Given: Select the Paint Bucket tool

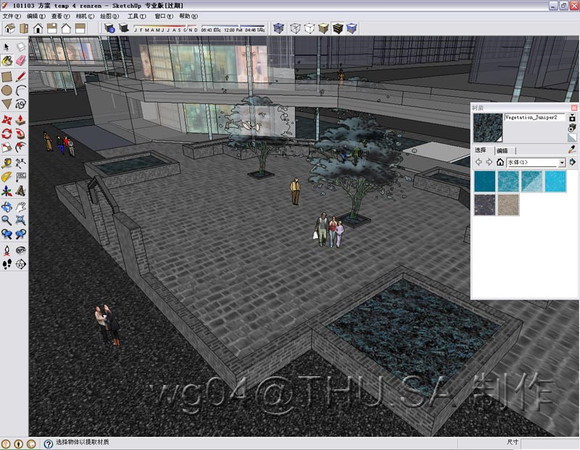Looking at the screenshot, I should pyautogui.click(x=7, y=61).
